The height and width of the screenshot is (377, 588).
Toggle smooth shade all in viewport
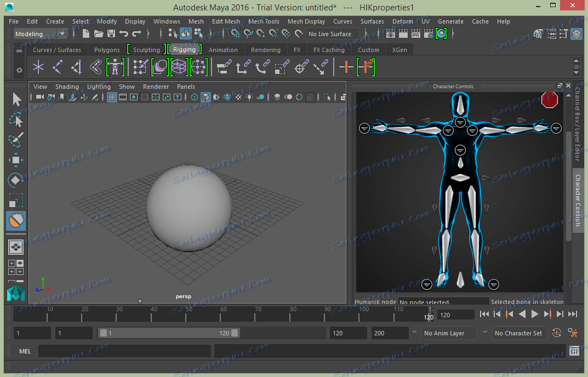[205, 98]
